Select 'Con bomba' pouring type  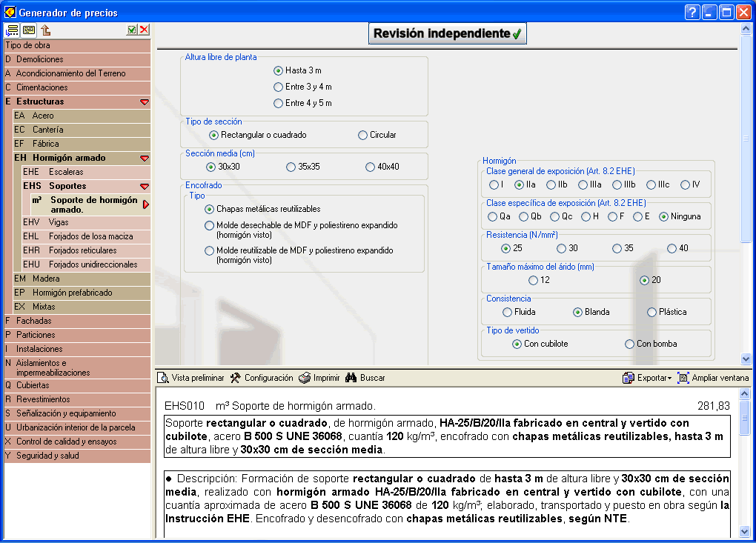click(x=629, y=344)
